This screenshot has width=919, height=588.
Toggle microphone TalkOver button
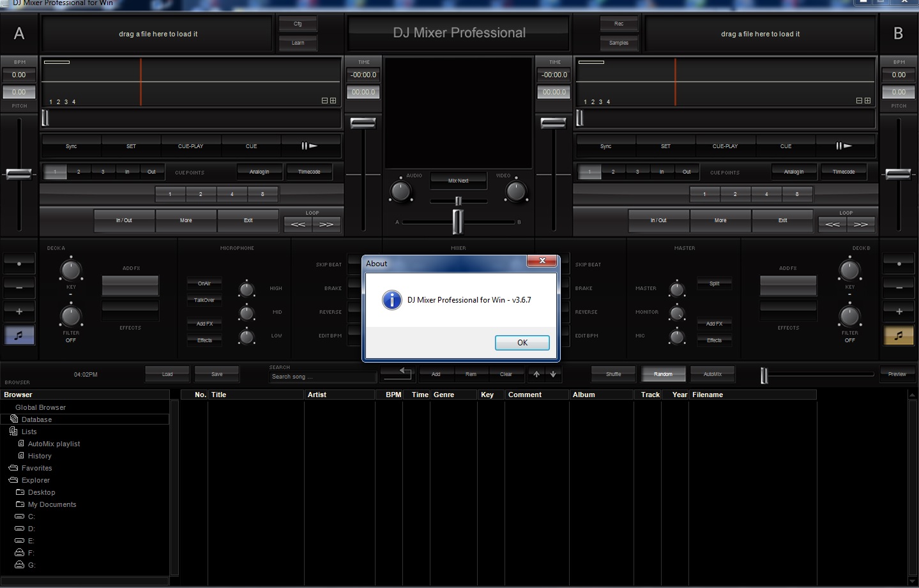(204, 300)
